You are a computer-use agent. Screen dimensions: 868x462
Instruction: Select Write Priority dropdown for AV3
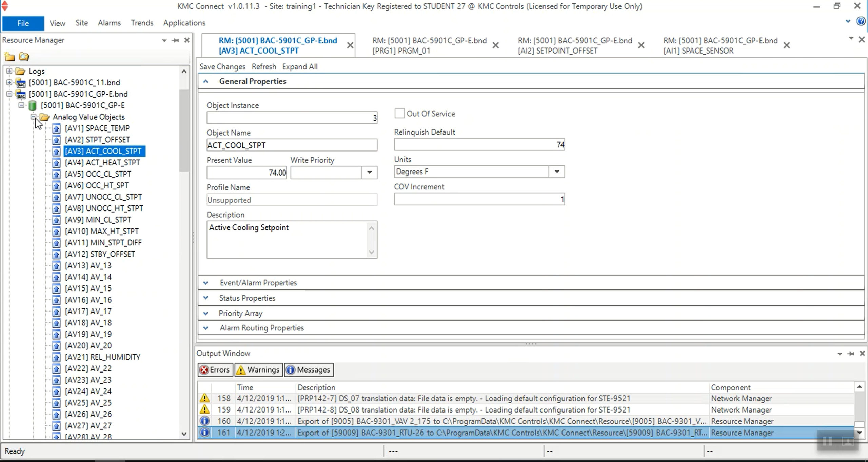point(369,172)
